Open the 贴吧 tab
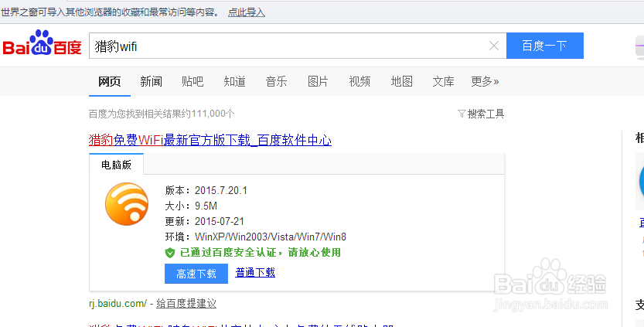The image size is (644, 327). [x=193, y=81]
